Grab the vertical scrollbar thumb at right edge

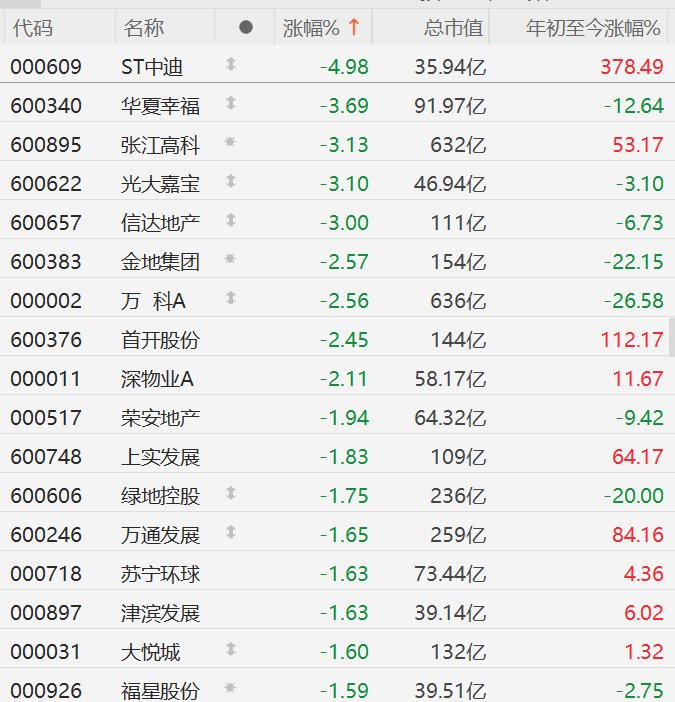(x=672, y=337)
